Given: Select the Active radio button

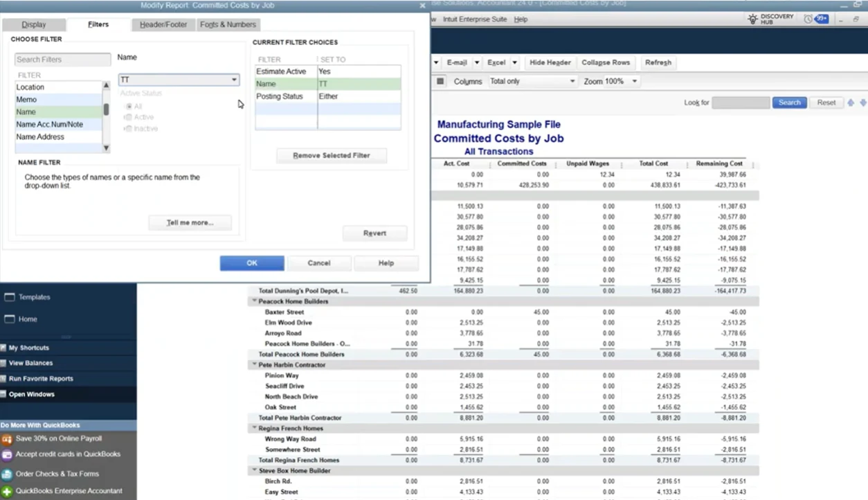Looking at the screenshot, I should (128, 118).
